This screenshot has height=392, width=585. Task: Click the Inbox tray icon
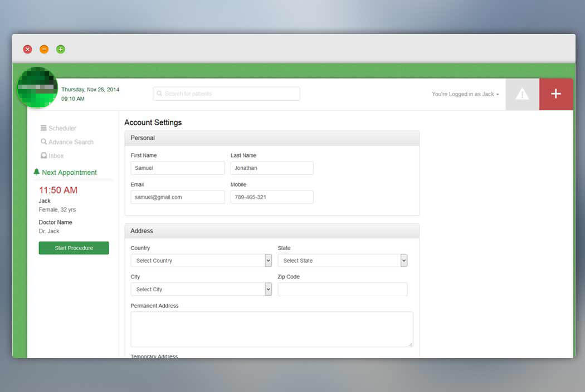tap(43, 155)
